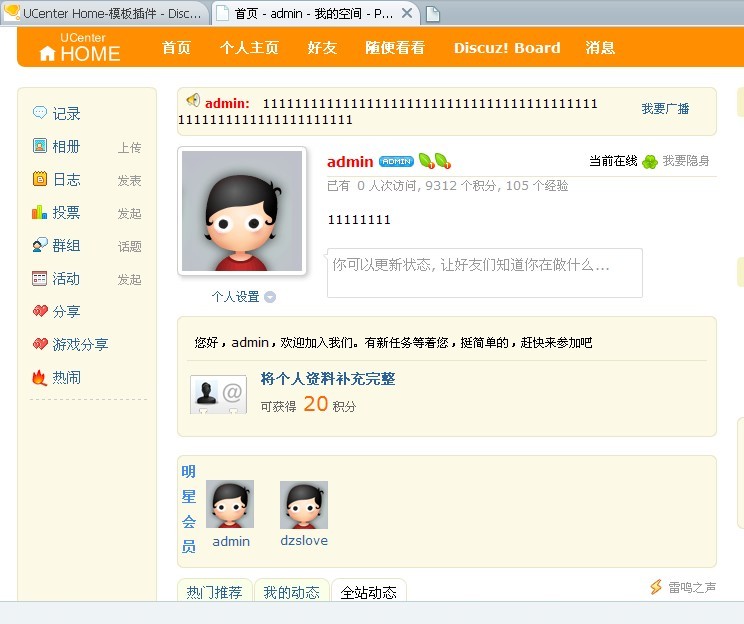Click the 发起 link beside 活动
The height and width of the screenshot is (624, 744).
(x=130, y=279)
